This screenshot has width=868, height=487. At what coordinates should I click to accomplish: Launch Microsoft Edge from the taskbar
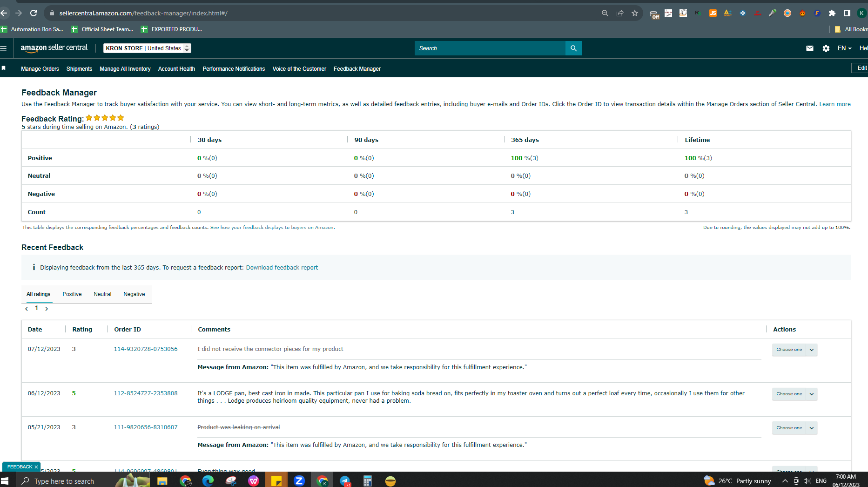tap(208, 481)
